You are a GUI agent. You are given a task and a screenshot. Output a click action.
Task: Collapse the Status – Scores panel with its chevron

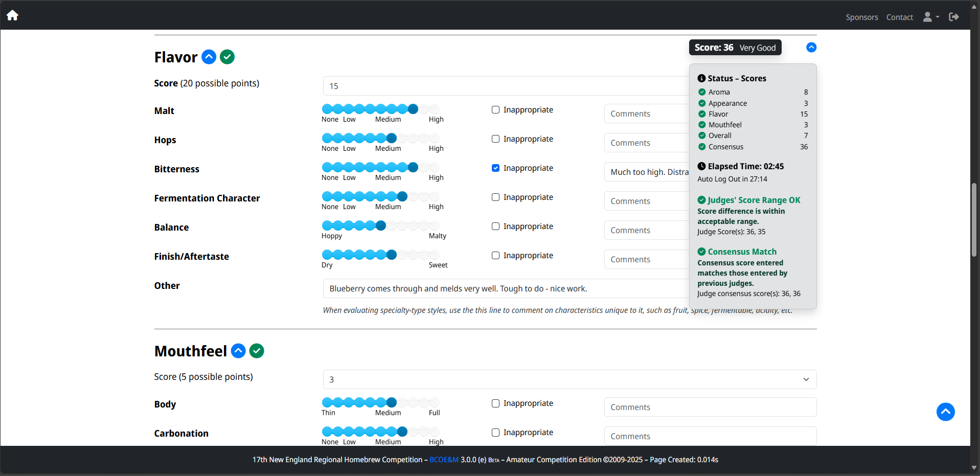click(x=811, y=47)
